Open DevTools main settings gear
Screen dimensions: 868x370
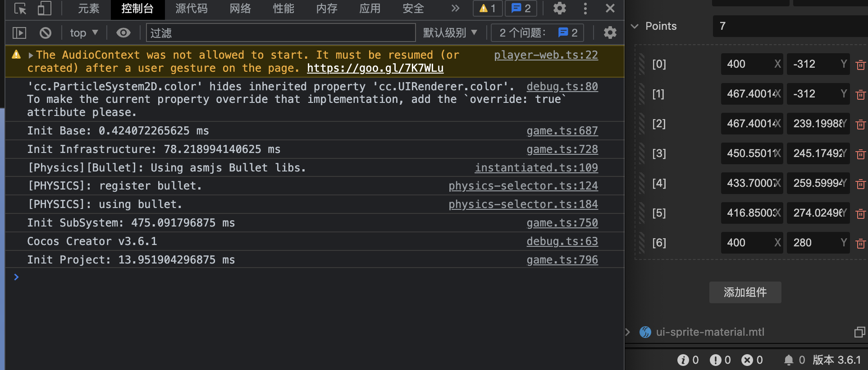559,9
